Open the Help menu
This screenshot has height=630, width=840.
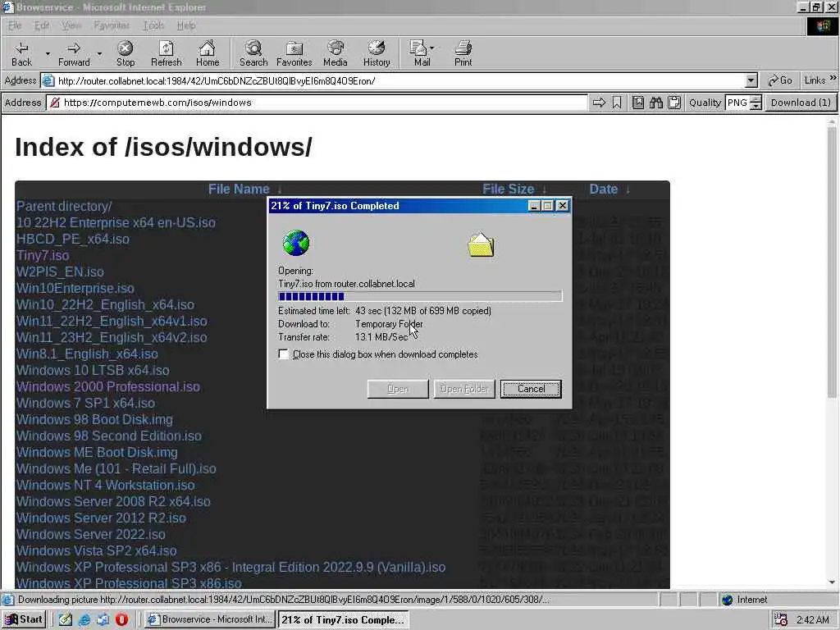pos(186,25)
